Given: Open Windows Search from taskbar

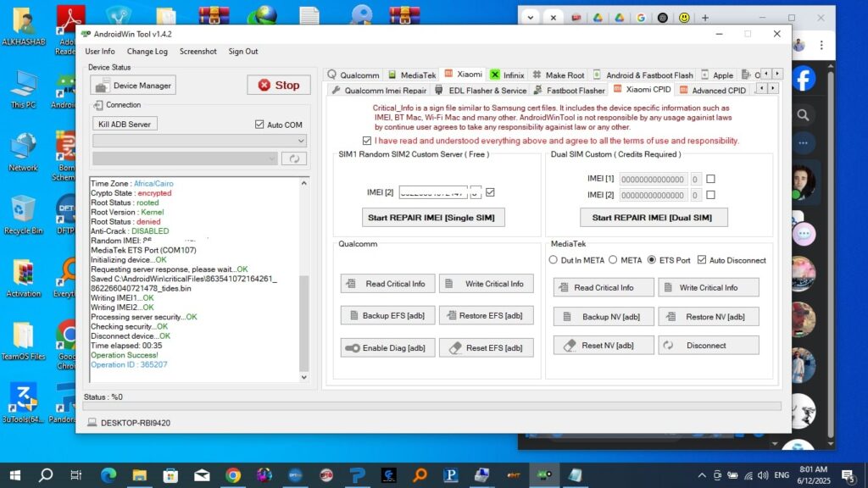Looking at the screenshot, I should tap(46, 475).
